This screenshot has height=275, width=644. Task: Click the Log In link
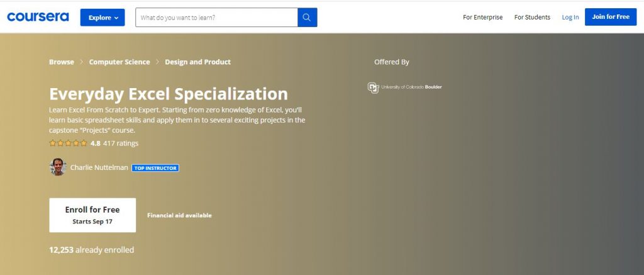pos(570,18)
